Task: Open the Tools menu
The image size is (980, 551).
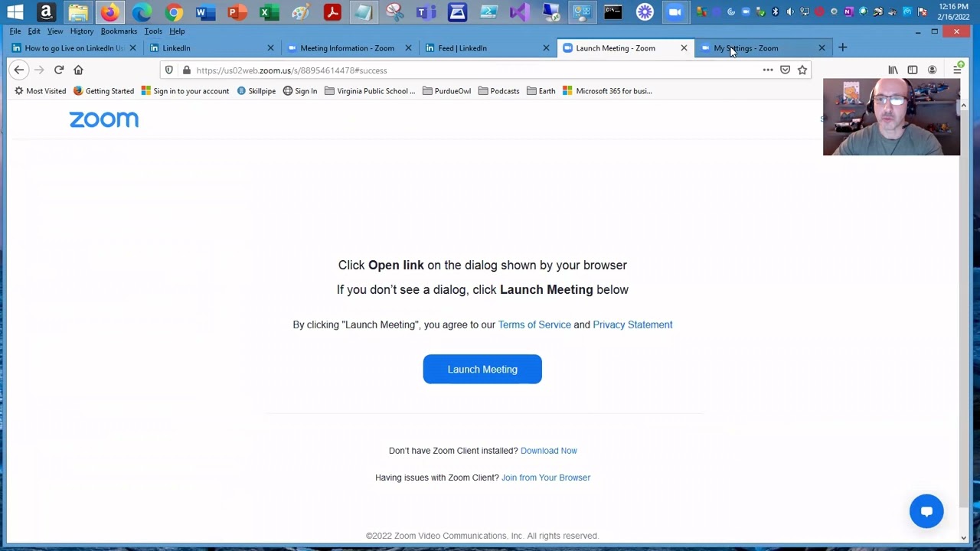Action: tap(153, 31)
